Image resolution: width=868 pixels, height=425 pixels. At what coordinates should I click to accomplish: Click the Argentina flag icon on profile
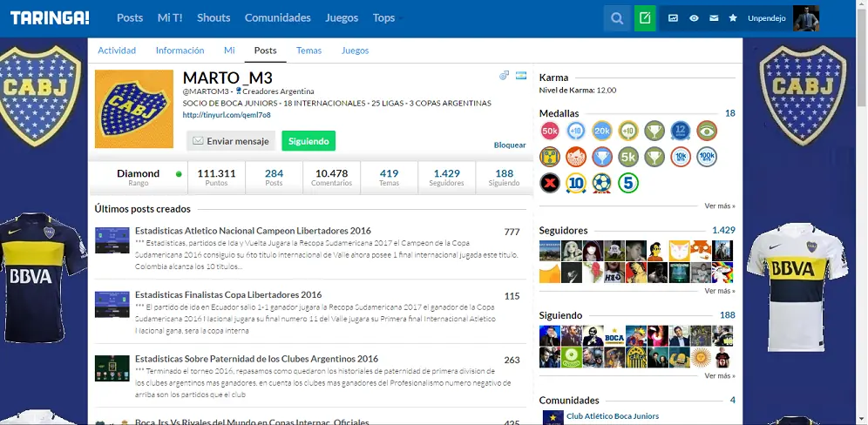pos(521,76)
